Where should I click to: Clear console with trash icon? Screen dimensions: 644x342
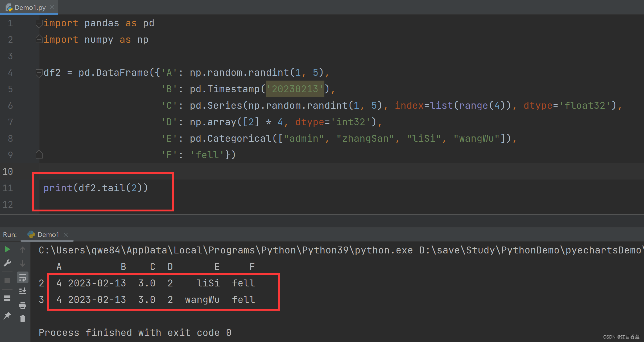click(x=23, y=319)
